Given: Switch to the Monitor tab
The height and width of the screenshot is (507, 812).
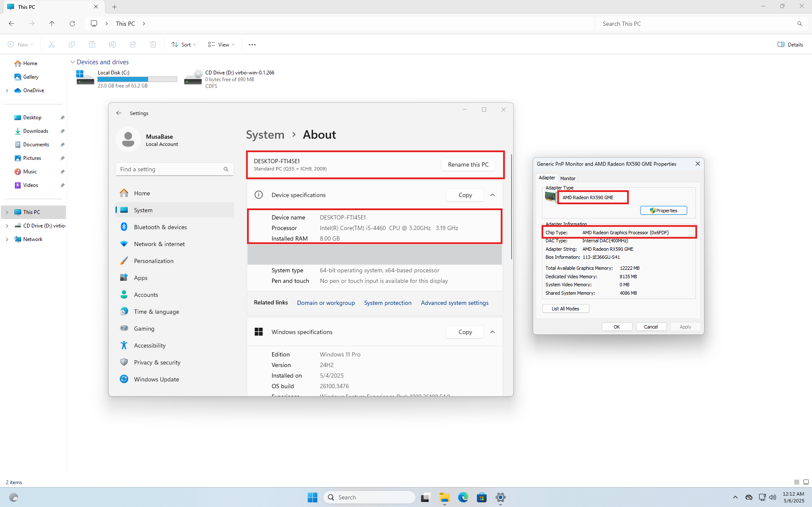Looking at the screenshot, I should [x=568, y=178].
